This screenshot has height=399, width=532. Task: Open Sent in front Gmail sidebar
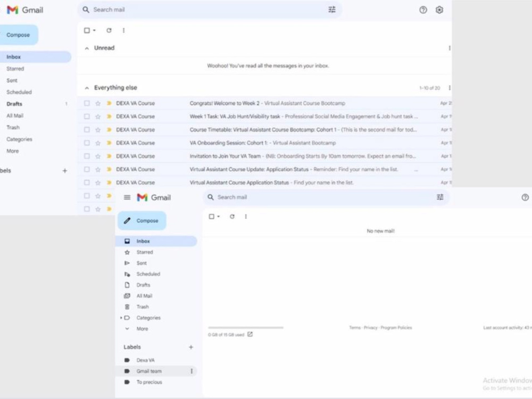coord(142,263)
